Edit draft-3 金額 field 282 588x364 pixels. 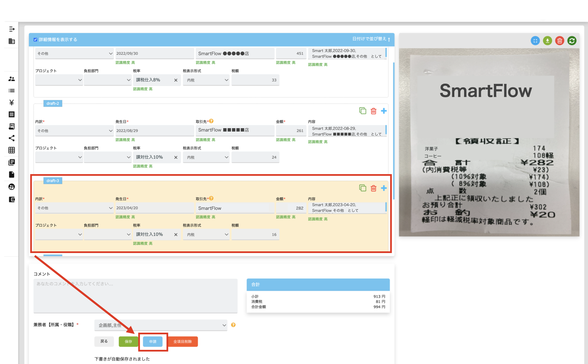coord(291,208)
